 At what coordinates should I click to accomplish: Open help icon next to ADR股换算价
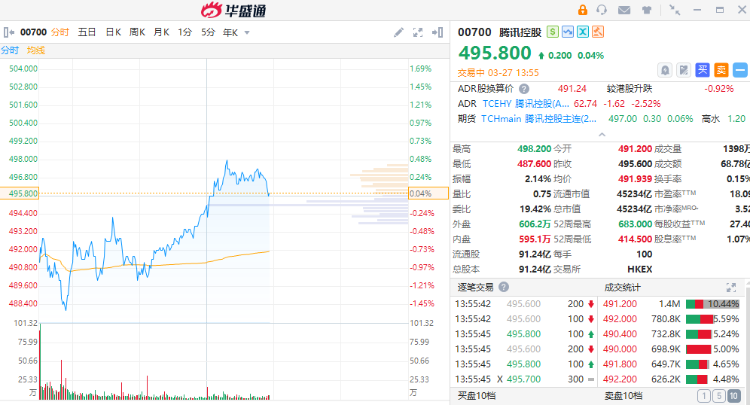coord(524,89)
